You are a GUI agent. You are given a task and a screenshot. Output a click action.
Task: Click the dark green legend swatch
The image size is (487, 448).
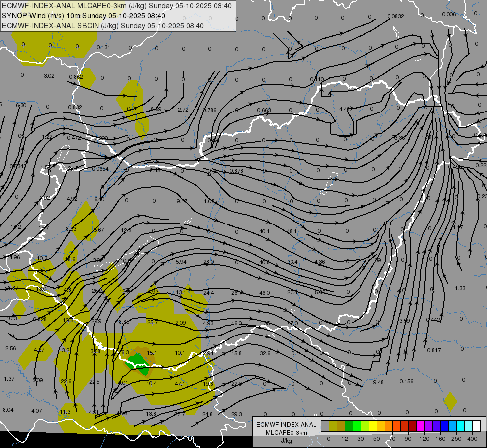[x=349, y=426]
